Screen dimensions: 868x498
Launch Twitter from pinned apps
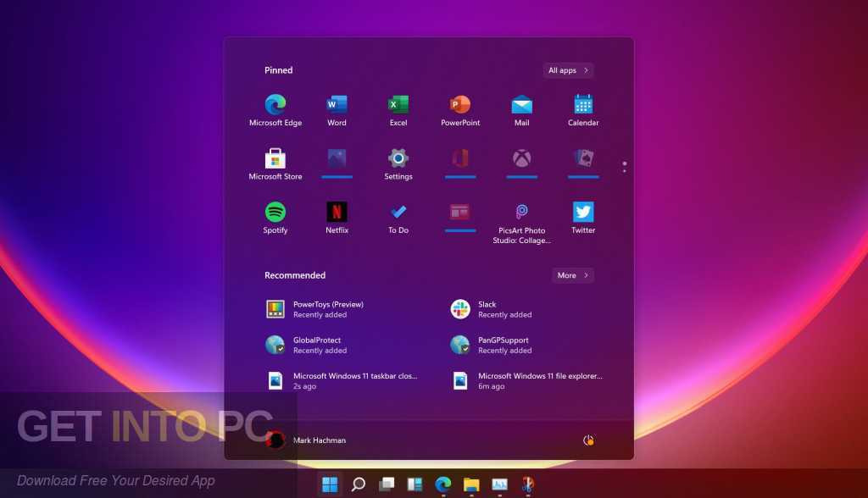[x=583, y=218]
